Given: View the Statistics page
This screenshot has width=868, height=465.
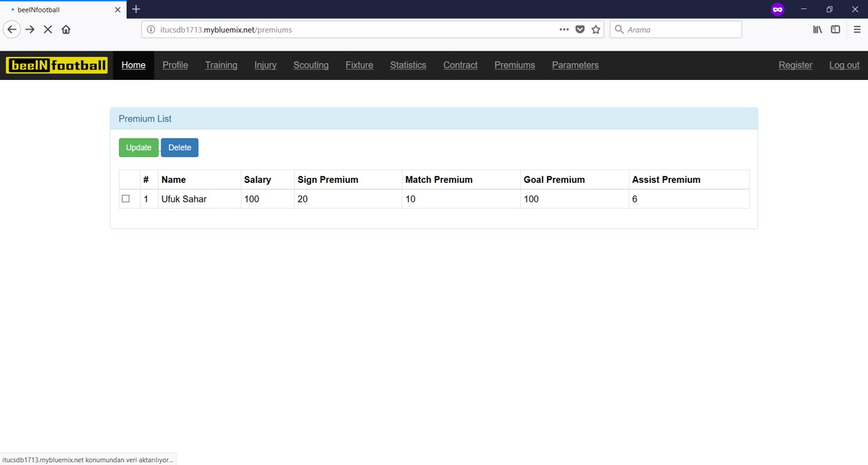Looking at the screenshot, I should click(408, 65).
